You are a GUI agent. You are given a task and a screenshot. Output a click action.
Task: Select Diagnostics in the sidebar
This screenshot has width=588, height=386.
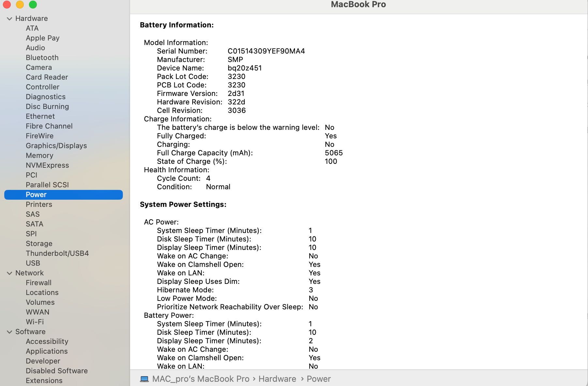46,97
